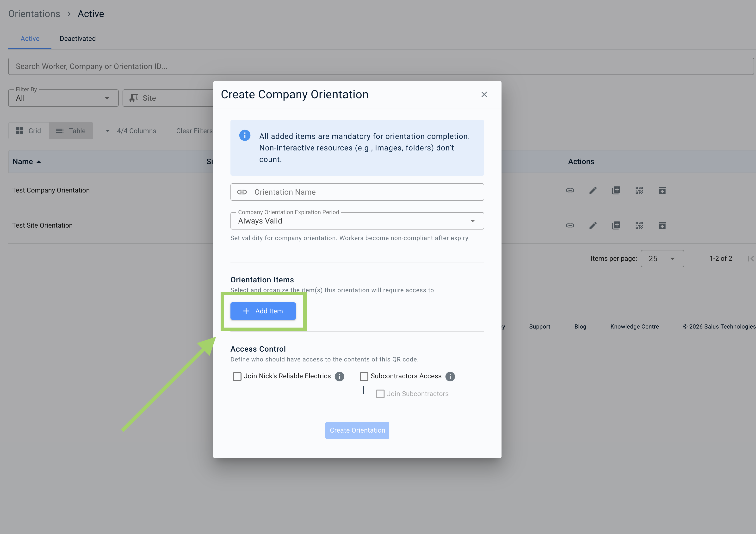Click the copy link icon for Test Company Orientation
Screen dimensions: 756x534
pos(570,190)
